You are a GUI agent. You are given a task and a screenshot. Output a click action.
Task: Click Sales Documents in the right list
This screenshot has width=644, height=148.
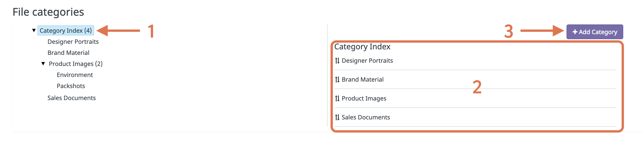366,117
